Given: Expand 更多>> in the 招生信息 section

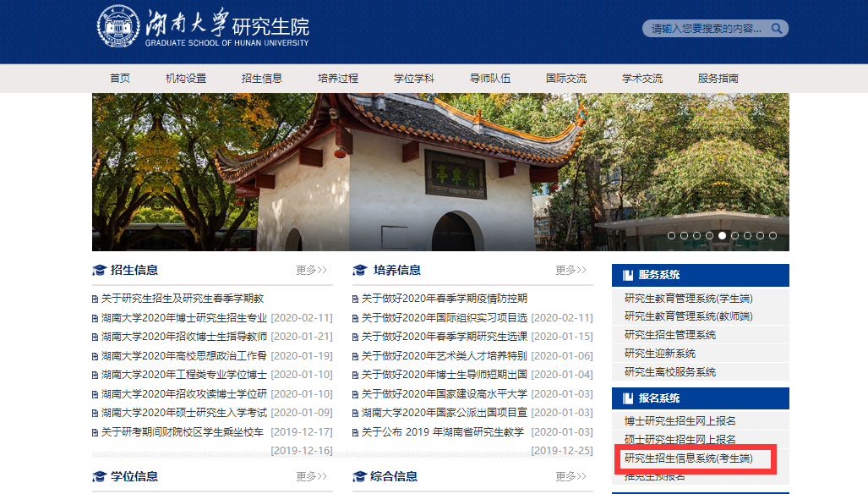Looking at the screenshot, I should [x=311, y=271].
